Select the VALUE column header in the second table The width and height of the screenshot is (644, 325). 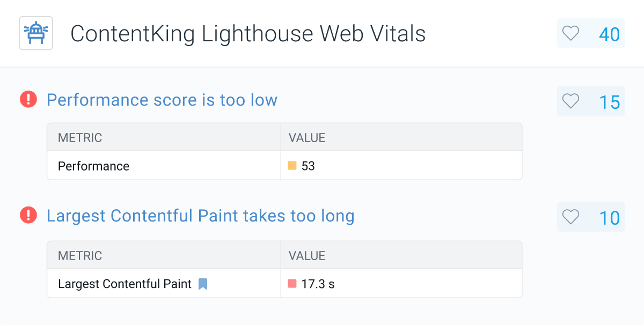coord(306,255)
